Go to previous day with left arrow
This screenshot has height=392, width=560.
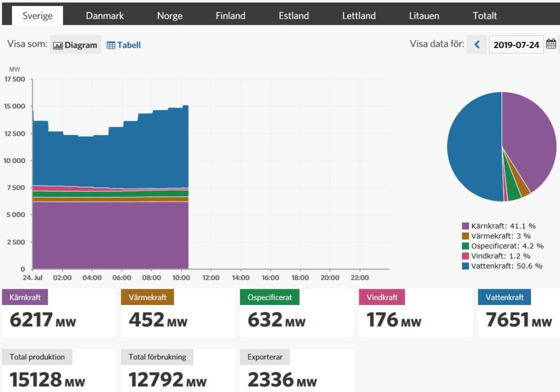477,45
